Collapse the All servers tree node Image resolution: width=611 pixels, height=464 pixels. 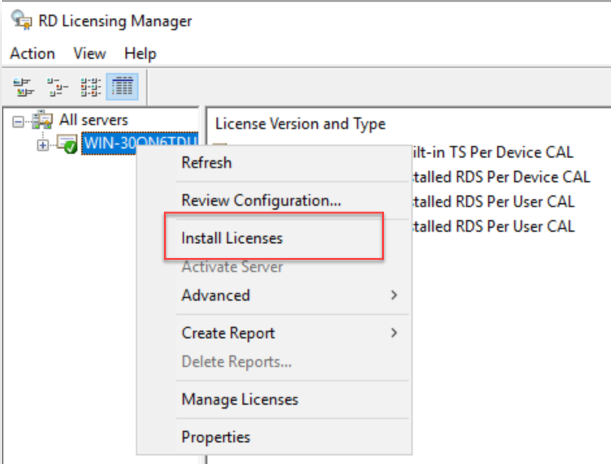pyautogui.click(x=17, y=121)
